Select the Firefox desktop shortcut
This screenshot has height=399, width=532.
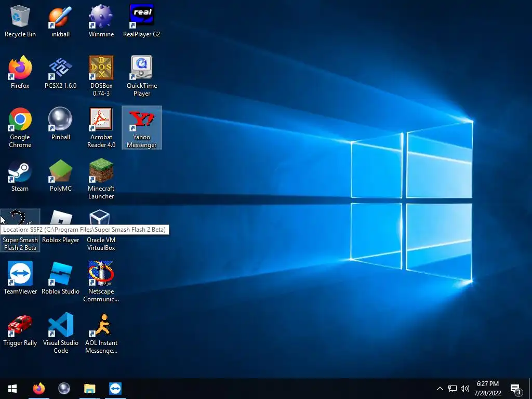point(20,72)
